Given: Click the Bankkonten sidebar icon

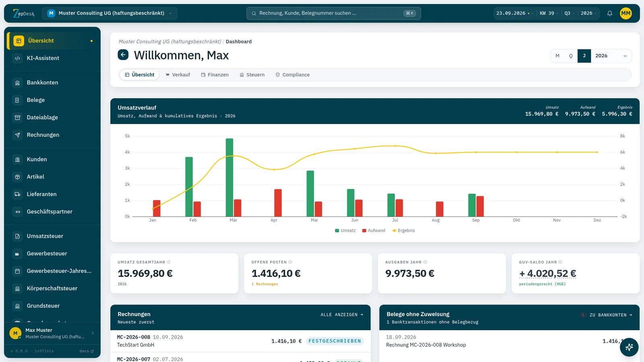Looking at the screenshot, I should click(17, 82).
